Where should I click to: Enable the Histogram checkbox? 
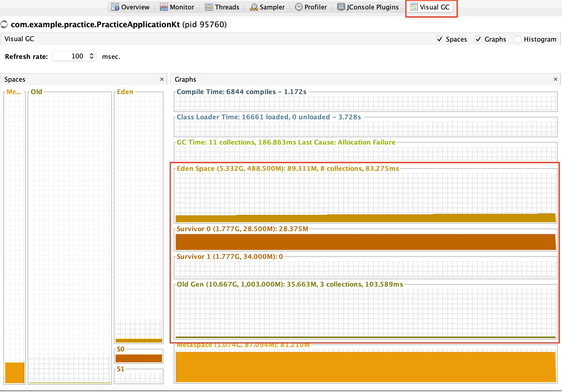click(x=517, y=39)
